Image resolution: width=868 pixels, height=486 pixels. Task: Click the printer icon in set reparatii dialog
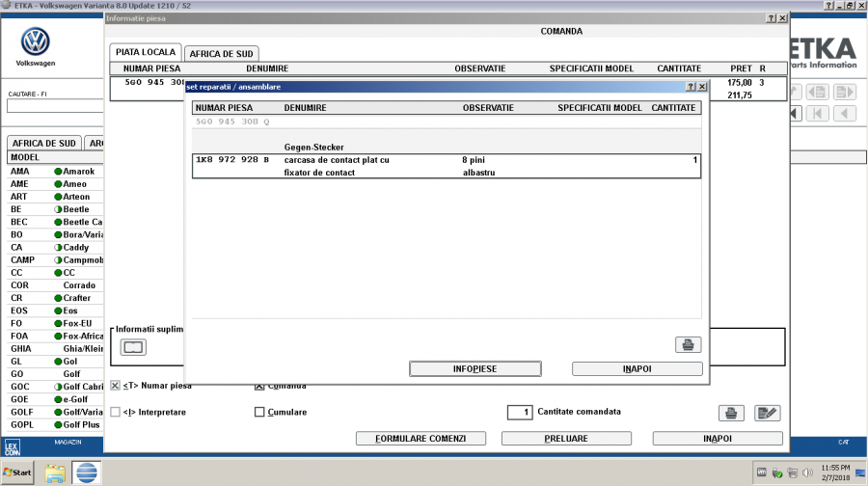point(688,344)
